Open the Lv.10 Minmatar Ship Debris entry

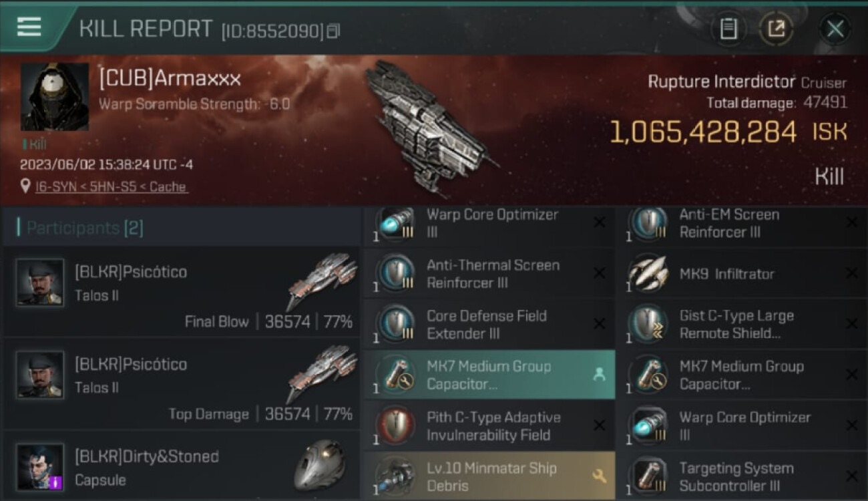tap(489, 476)
